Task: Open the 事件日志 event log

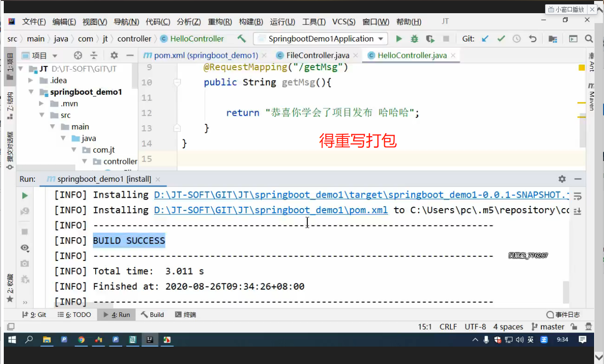Action: (563, 315)
